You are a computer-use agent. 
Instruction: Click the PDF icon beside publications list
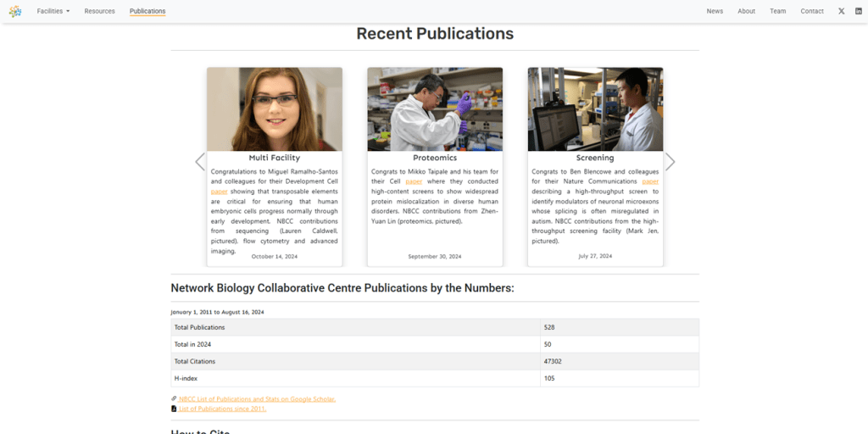pos(174,409)
